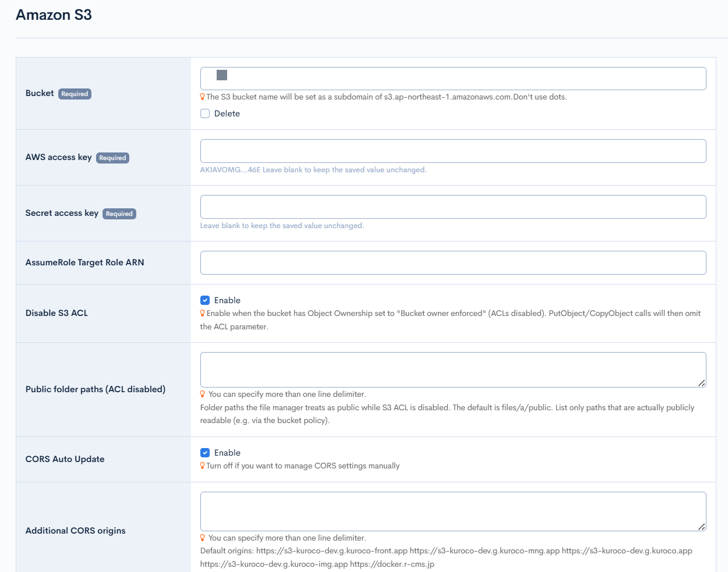
Task: Click inside Public folder paths textarea
Action: click(453, 370)
